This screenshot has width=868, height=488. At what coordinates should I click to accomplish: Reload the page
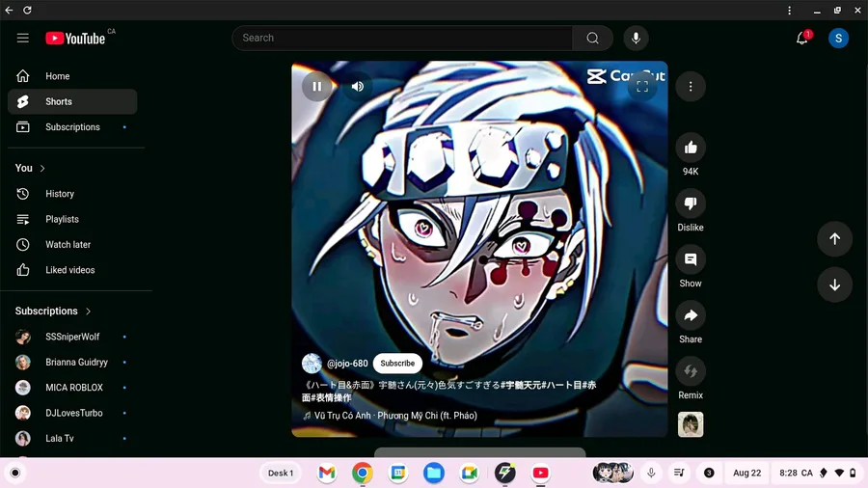pyautogui.click(x=27, y=10)
